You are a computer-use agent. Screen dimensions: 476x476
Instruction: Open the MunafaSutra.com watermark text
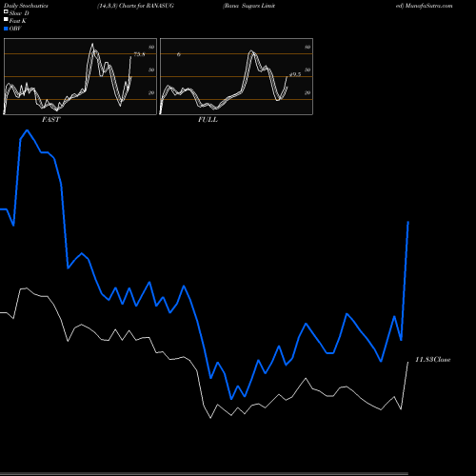click(428, 6)
